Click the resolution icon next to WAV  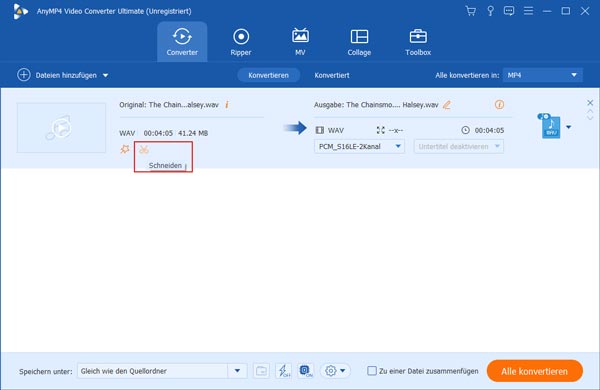[x=380, y=130]
